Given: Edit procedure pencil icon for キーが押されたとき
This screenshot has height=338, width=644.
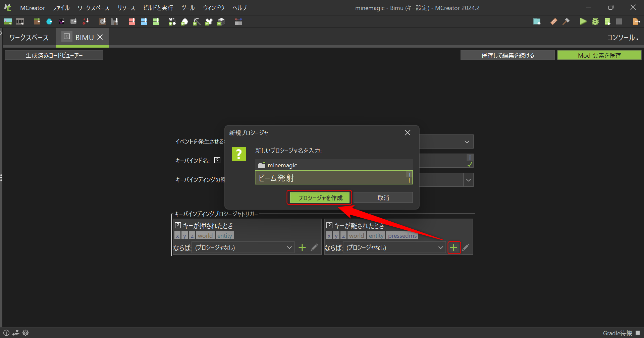Looking at the screenshot, I should [x=314, y=247].
